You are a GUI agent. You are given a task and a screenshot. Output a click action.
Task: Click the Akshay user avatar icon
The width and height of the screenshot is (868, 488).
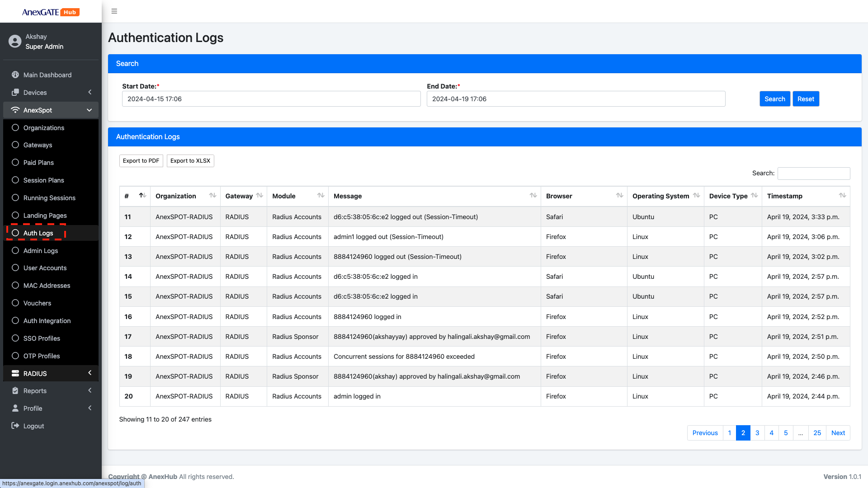pos(15,42)
